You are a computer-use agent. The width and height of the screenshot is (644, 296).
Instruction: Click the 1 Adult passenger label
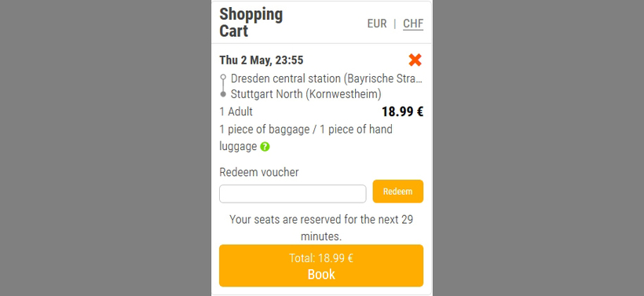click(236, 111)
